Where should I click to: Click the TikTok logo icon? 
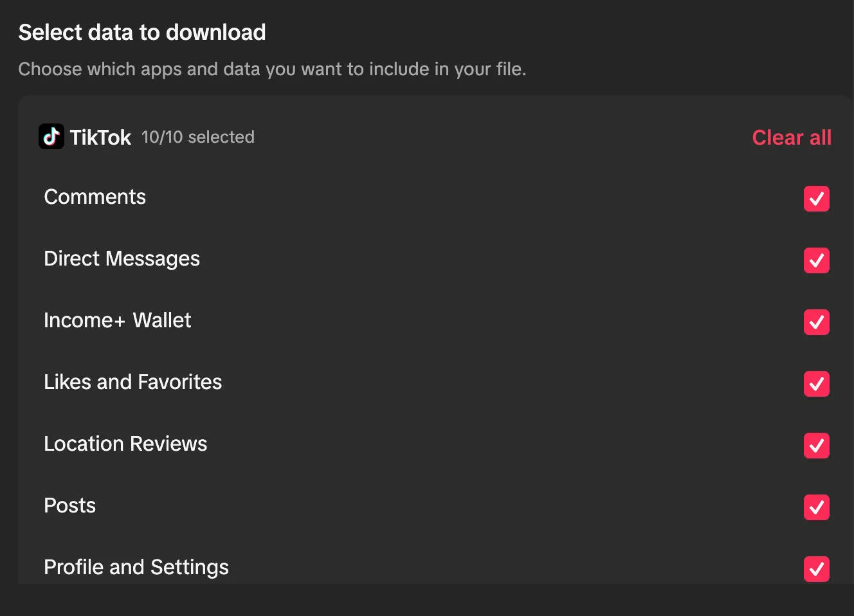pos(51,136)
